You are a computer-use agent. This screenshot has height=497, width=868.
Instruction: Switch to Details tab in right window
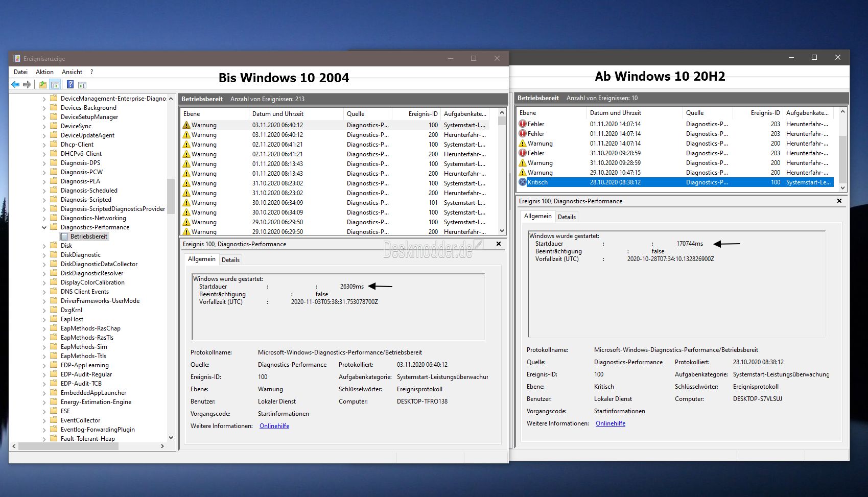(567, 217)
